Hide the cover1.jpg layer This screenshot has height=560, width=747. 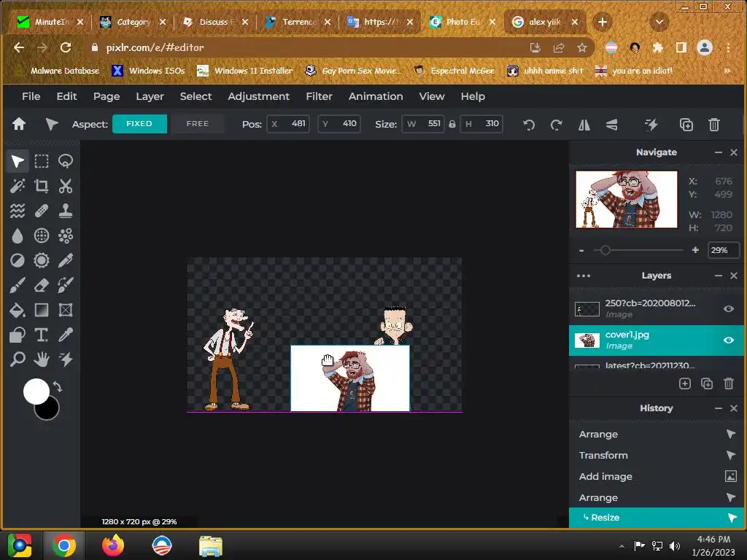pos(729,340)
